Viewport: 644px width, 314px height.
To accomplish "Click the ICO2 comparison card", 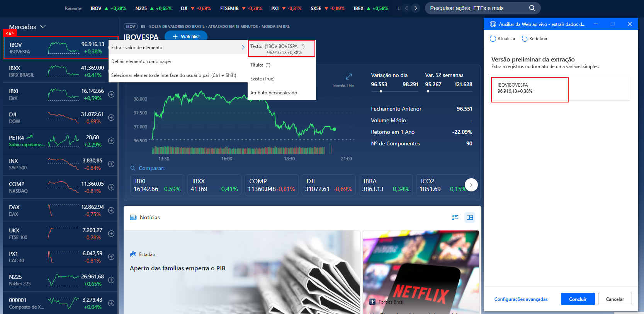I will [x=443, y=185].
